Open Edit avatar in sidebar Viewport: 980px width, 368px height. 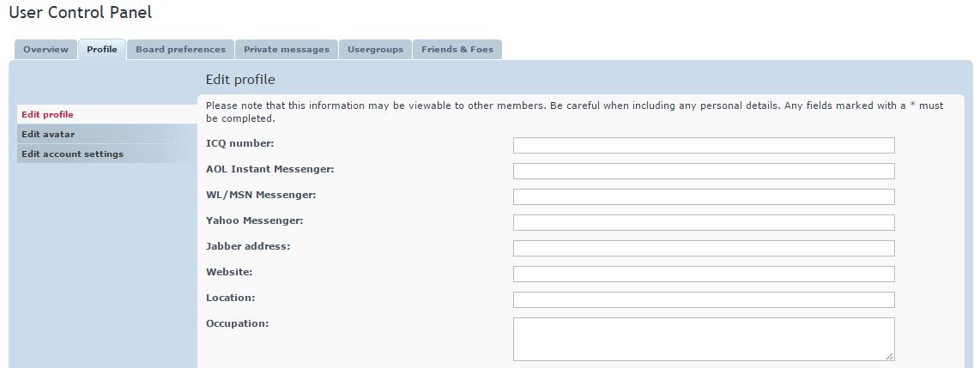pyautogui.click(x=107, y=134)
